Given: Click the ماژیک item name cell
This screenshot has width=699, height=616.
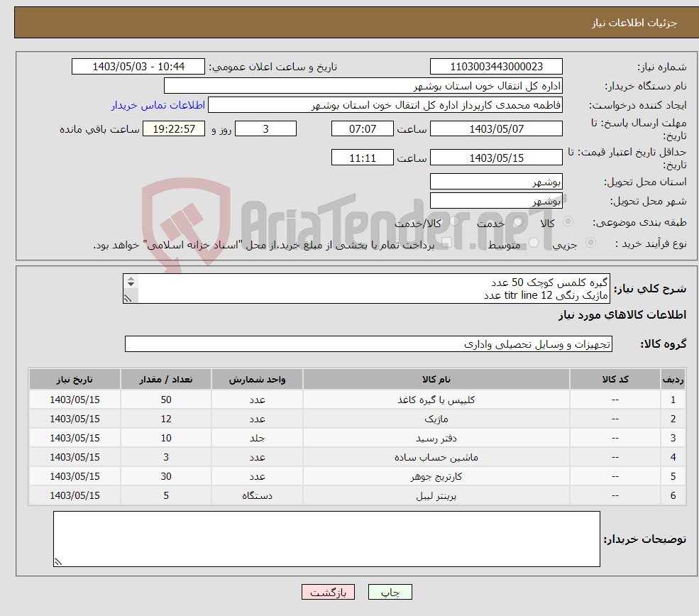Looking at the screenshot, I should [436, 419].
